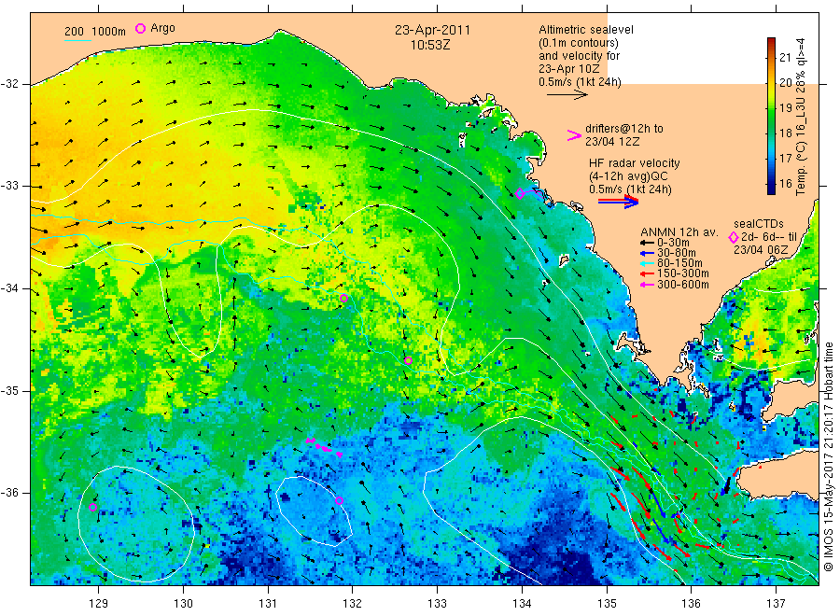840x616 pixels.
Task: Select the Argo float marker near 129E, 36S
Action: coord(92,507)
